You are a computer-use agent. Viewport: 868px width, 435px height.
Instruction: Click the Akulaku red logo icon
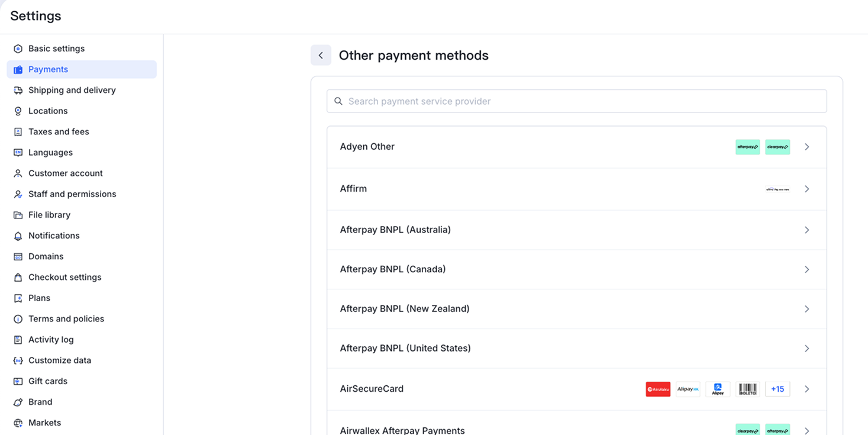pyautogui.click(x=658, y=389)
